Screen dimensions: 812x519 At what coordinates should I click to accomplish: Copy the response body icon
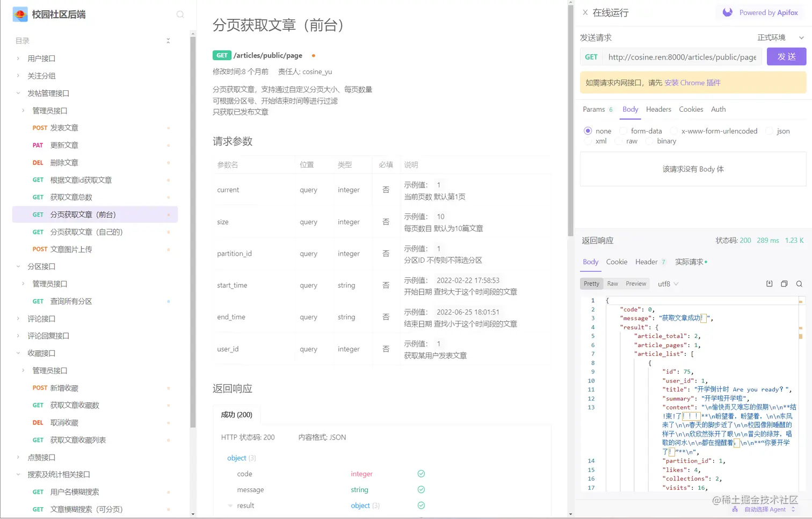(x=784, y=284)
